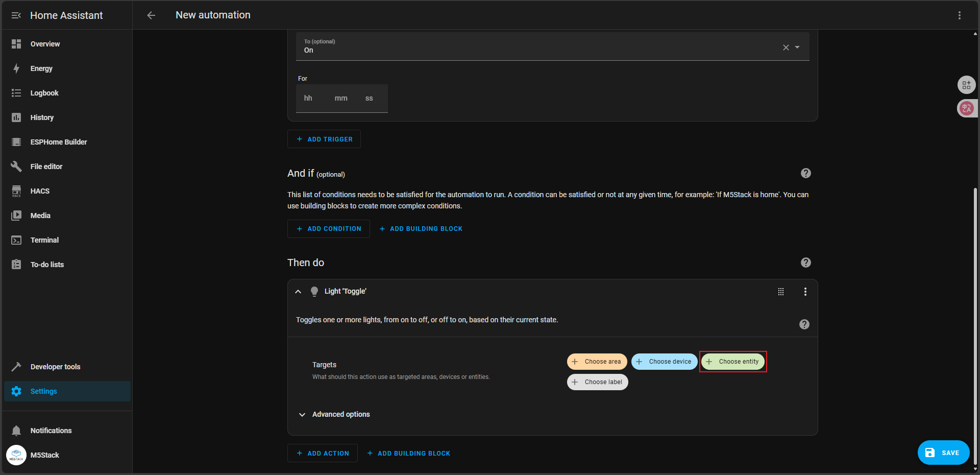Click the Media player icon
The width and height of the screenshot is (980, 475).
(16, 216)
